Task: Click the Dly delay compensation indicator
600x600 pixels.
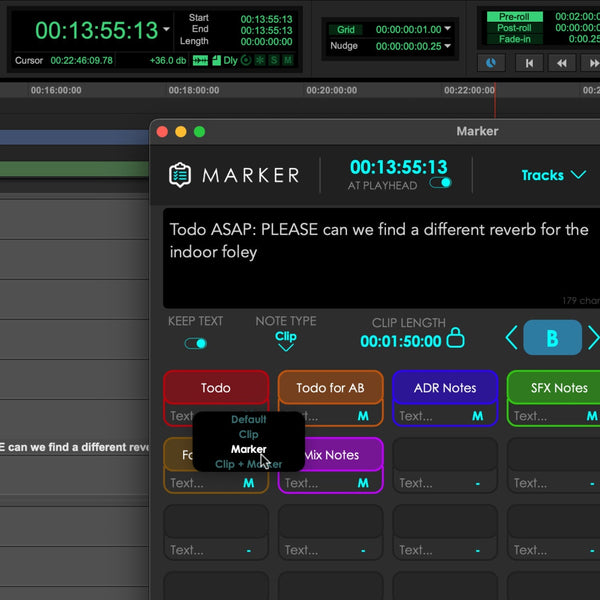Action: pos(230,60)
